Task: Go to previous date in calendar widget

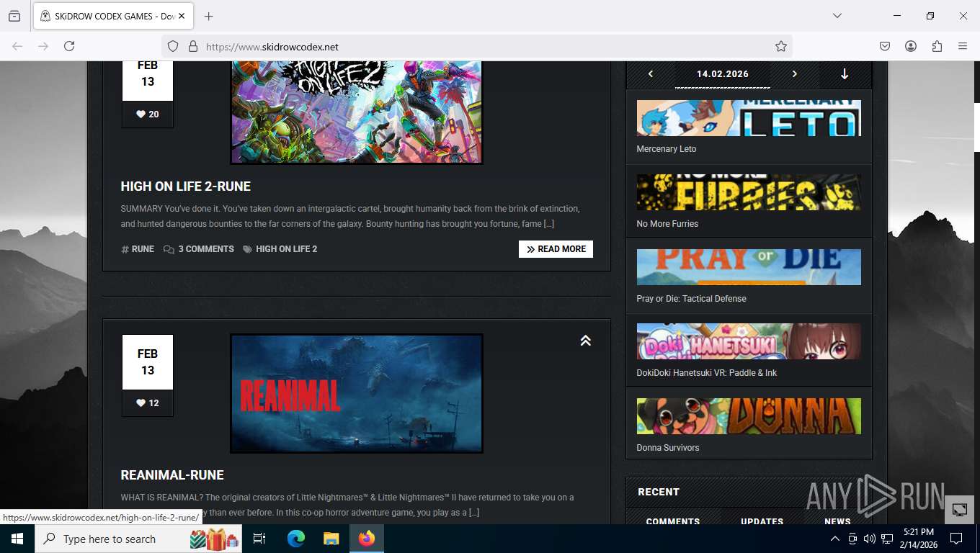Action: tap(651, 74)
